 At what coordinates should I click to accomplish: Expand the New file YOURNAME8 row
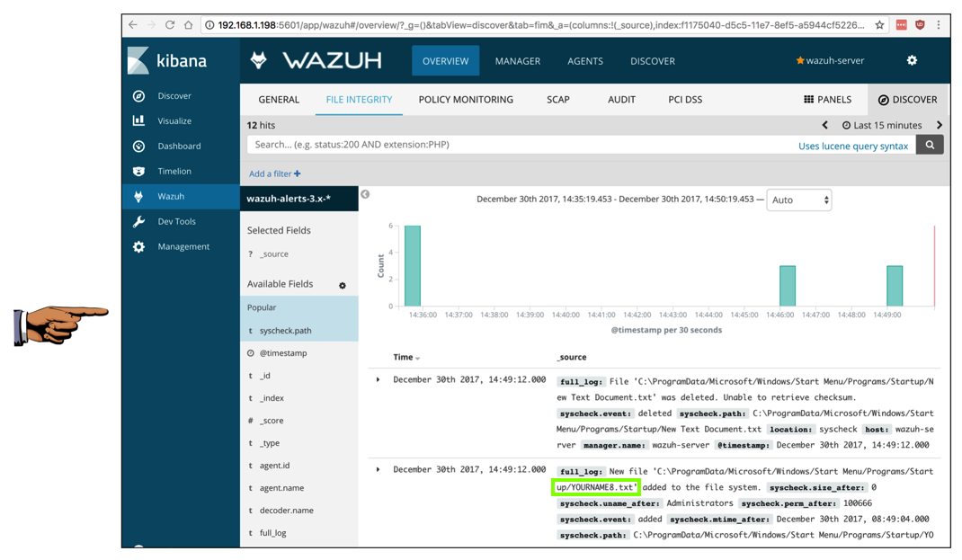(378, 469)
